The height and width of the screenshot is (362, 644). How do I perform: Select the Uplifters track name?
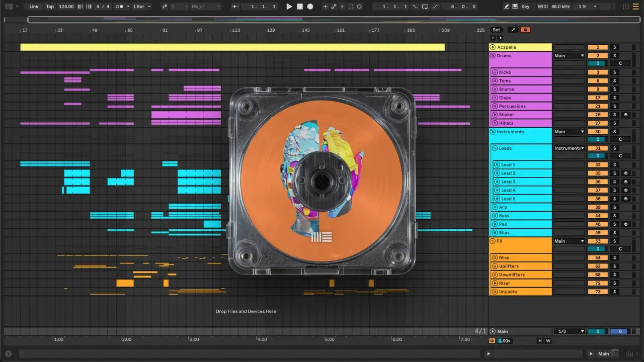click(x=509, y=266)
